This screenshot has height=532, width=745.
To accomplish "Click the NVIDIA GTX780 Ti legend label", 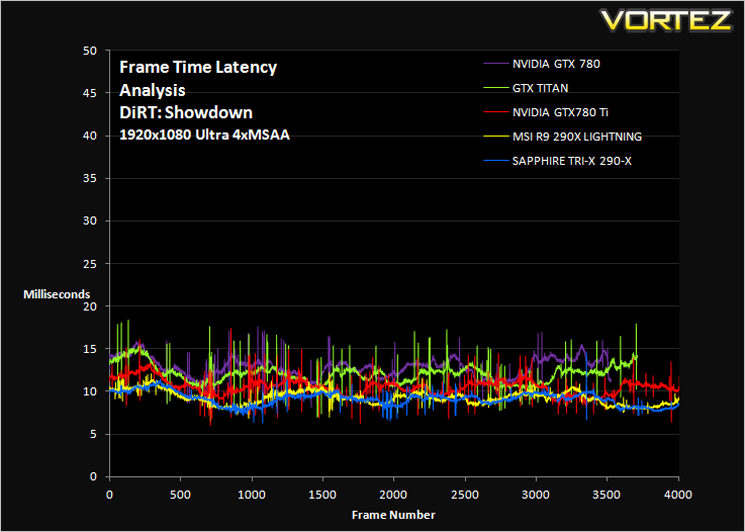I will [x=560, y=113].
